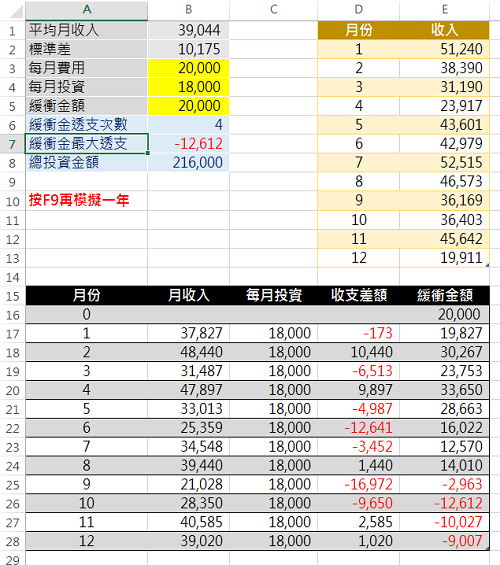Select row 7 header
Viewport: 500px width, 565px height.
coord(13,144)
